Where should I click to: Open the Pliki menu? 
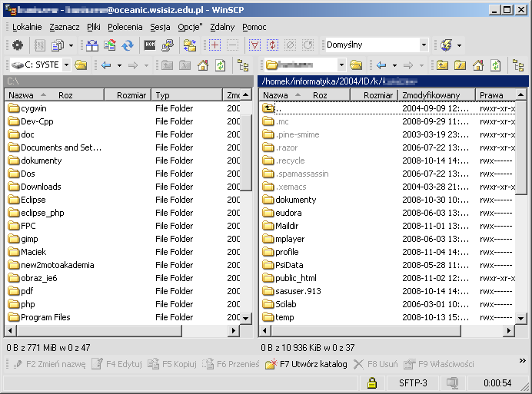click(x=94, y=27)
